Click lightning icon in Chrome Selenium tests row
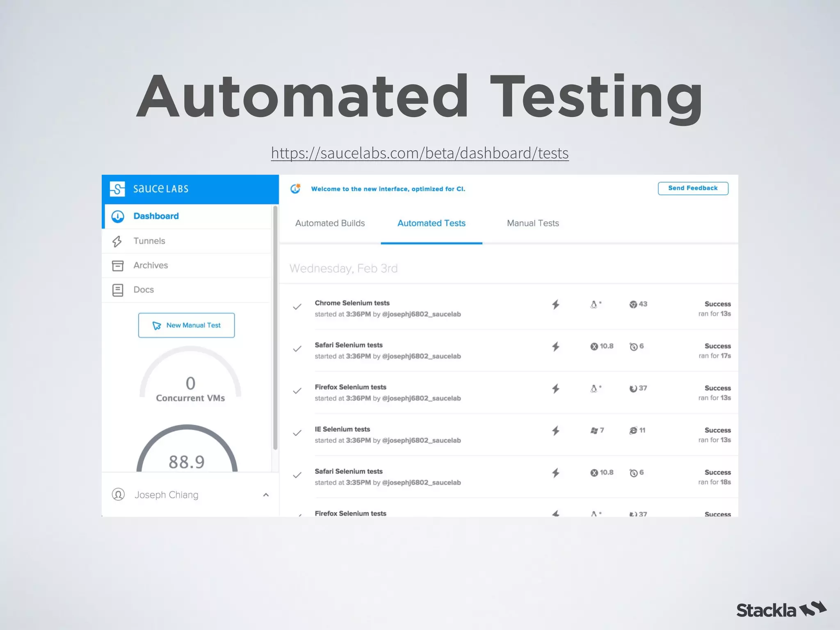This screenshot has width=840, height=630. coord(555,304)
